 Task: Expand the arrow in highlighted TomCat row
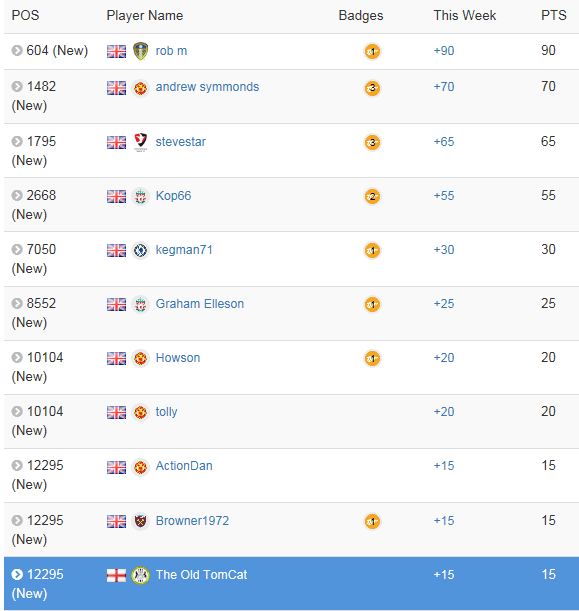(x=17, y=574)
